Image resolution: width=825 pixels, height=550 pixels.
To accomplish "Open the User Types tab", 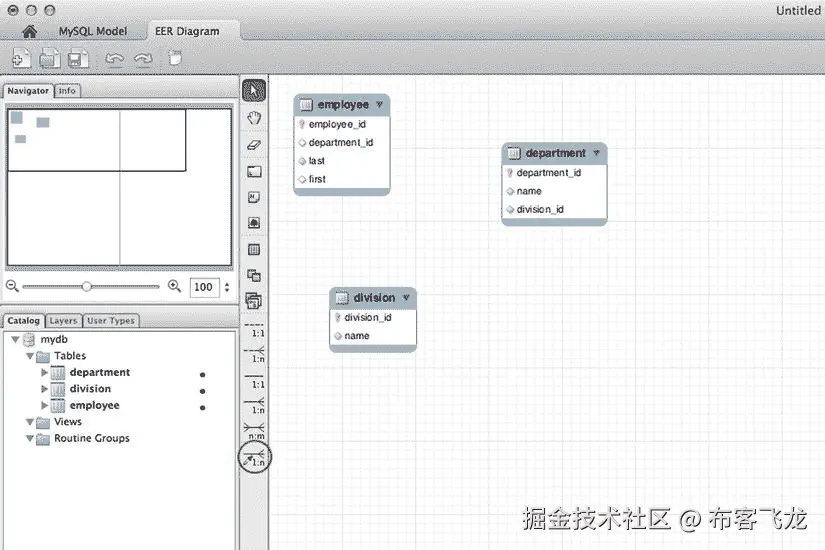I will coord(110,321).
